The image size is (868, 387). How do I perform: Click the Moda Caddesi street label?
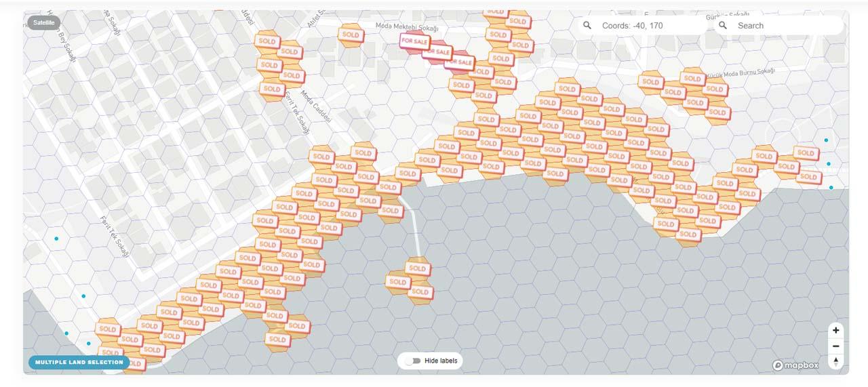[316, 106]
